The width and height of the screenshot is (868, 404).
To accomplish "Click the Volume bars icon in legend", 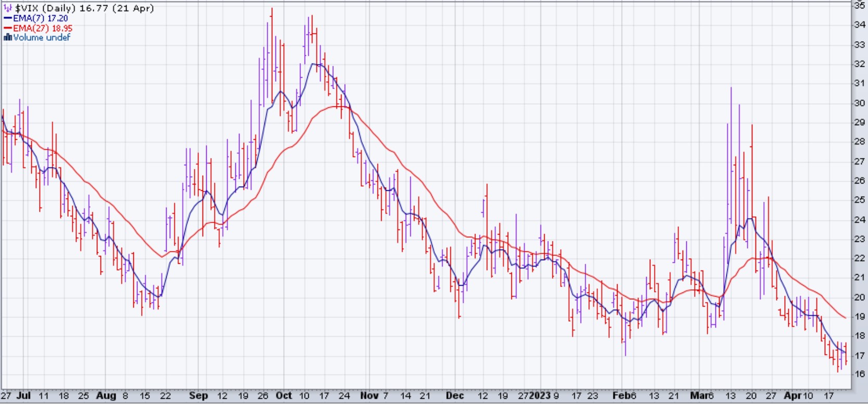I will pos(8,38).
